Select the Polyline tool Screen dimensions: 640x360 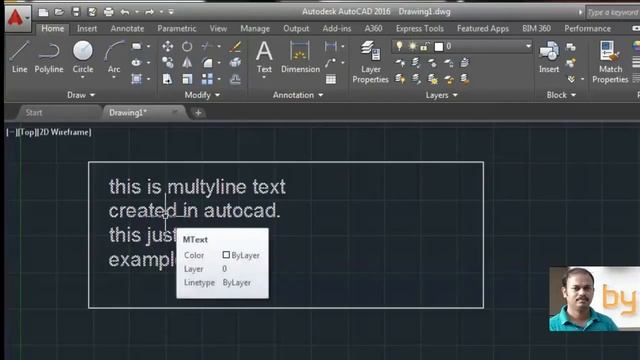coord(49,57)
